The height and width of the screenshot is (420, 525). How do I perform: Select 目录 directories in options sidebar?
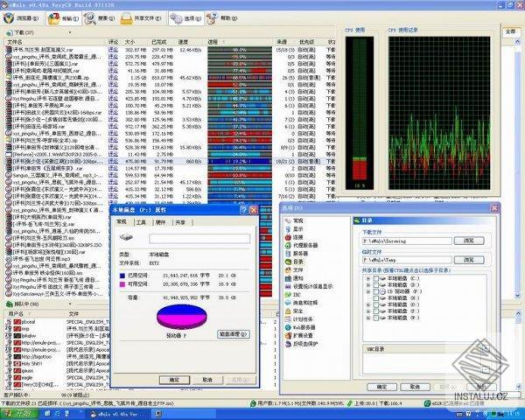[294, 262]
